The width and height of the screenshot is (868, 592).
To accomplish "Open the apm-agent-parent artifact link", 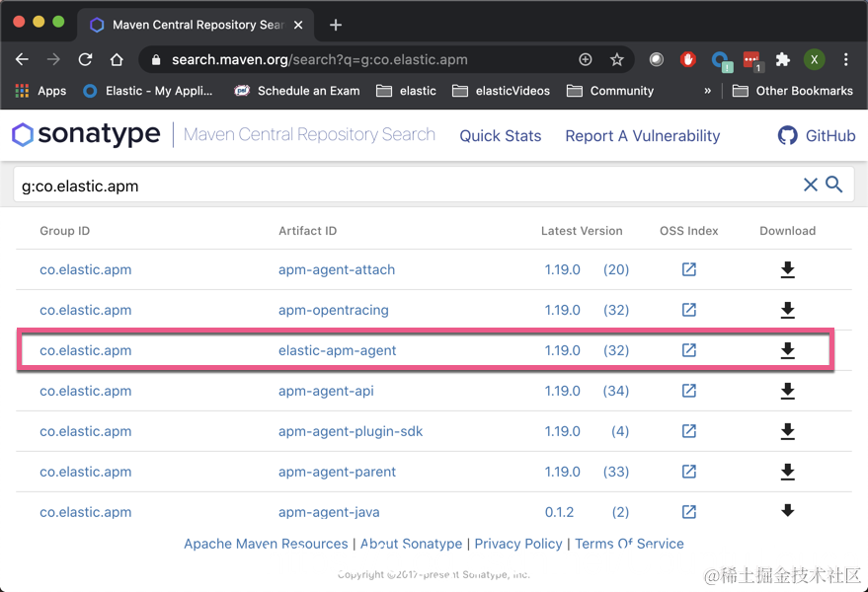I will 337,472.
